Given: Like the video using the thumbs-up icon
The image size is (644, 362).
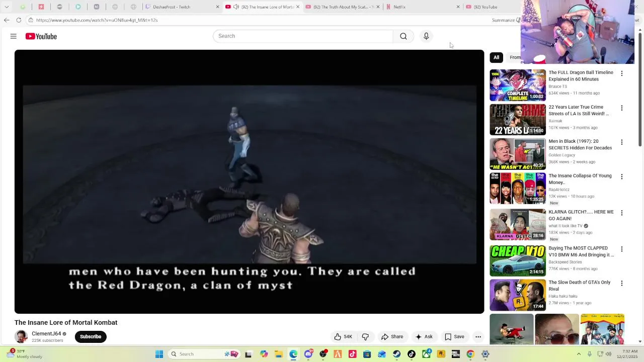Looking at the screenshot, I should (343, 337).
